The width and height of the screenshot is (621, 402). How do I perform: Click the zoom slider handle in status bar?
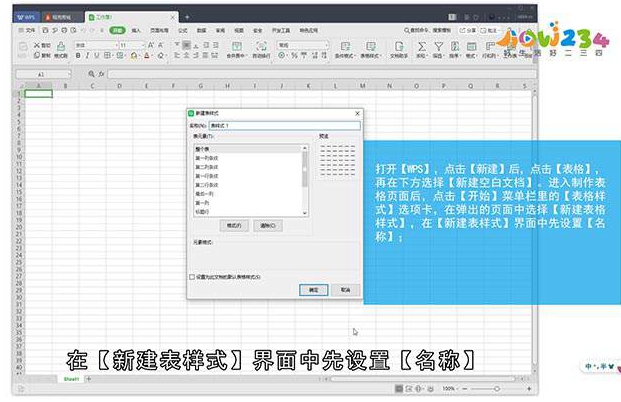click(x=497, y=389)
